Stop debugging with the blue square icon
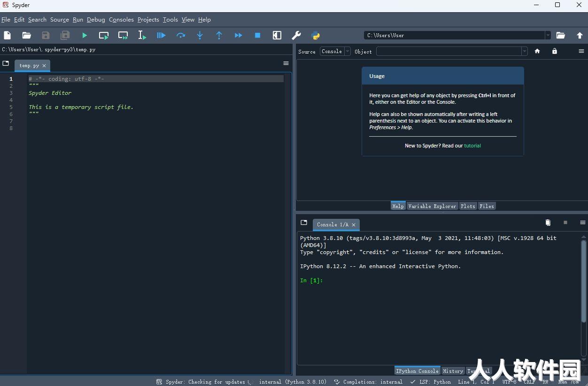Screen dimensions: 588x386 257,35
